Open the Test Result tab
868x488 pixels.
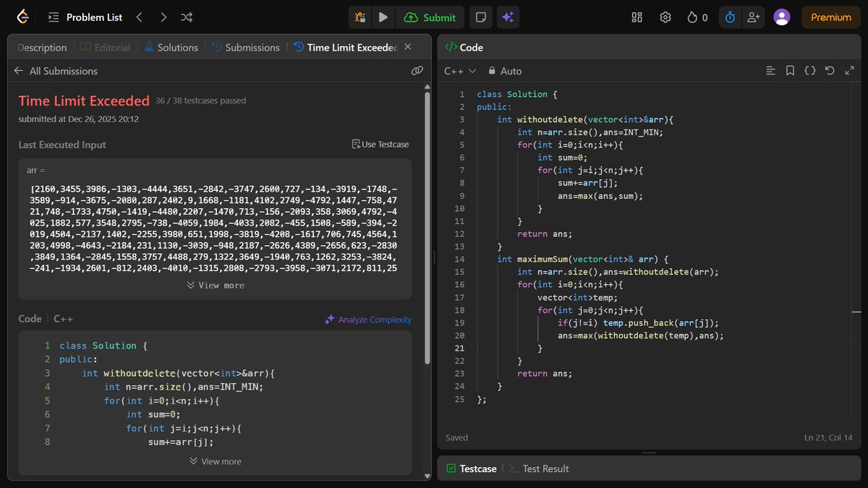(539, 468)
